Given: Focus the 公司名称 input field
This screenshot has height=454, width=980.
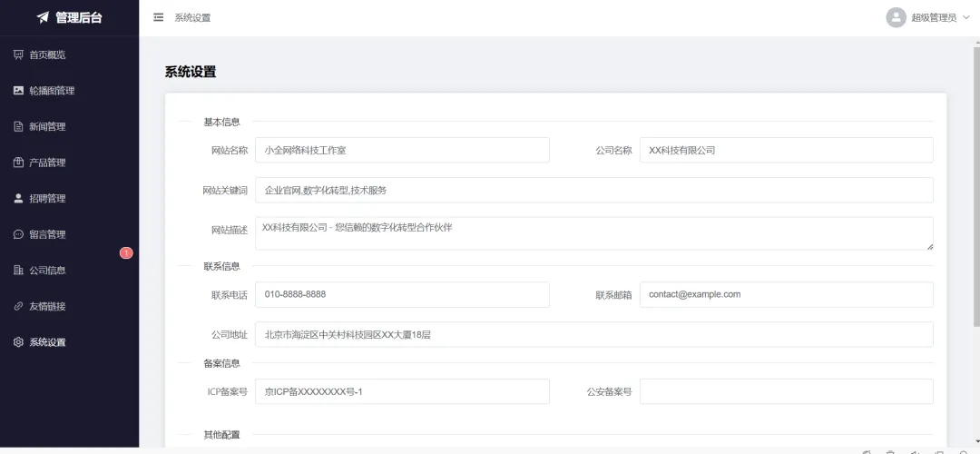Looking at the screenshot, I should (x=786, y=150).
